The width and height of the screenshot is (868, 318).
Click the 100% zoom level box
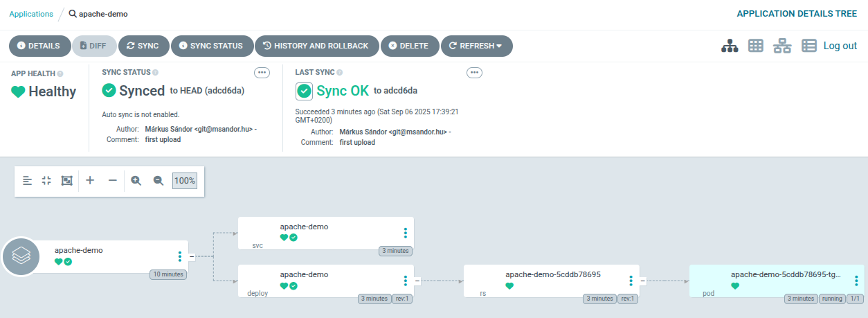(185, 180)
